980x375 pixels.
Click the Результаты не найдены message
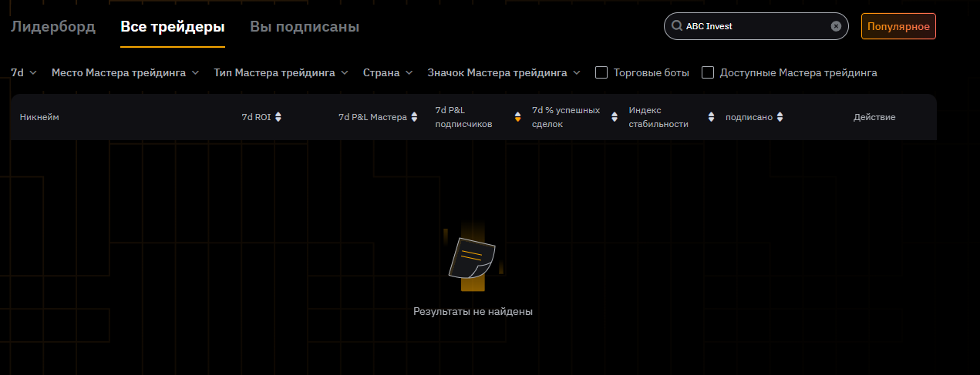(473, 312)
